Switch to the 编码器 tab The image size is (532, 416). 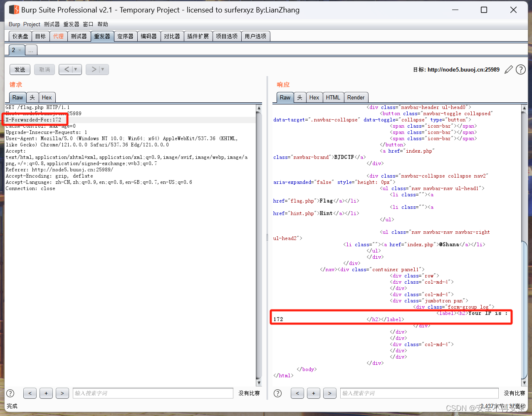pos(148,36)
